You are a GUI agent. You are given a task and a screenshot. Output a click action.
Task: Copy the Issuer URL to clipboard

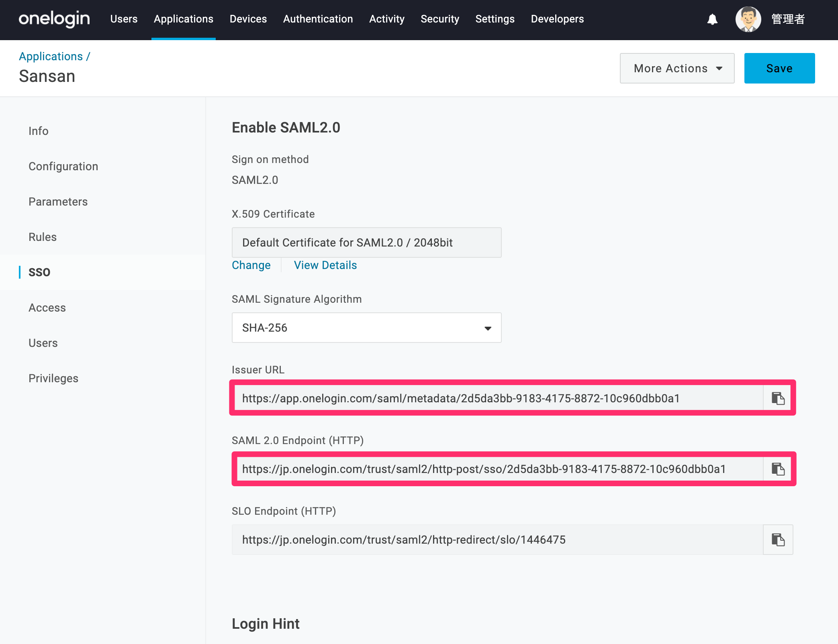coord(778,398)
